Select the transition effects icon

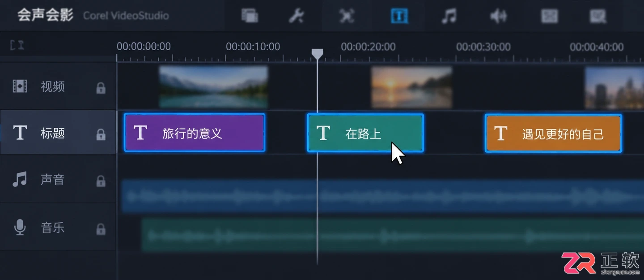(347, 16)
